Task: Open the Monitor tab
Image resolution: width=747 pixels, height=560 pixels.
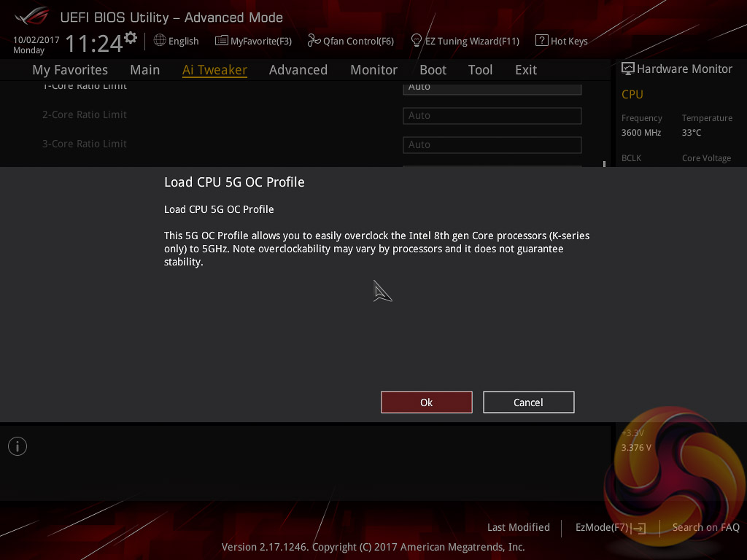Action: [374, 70]
